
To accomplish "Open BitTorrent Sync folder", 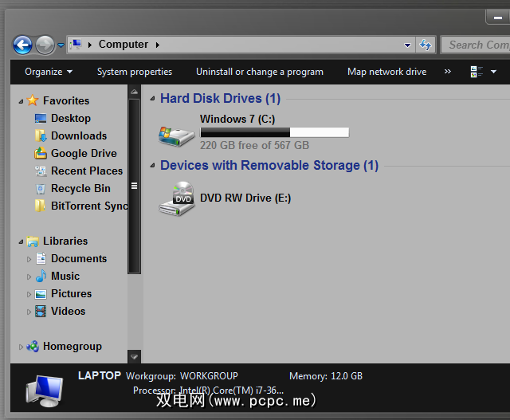I will [x=88, y=206].
